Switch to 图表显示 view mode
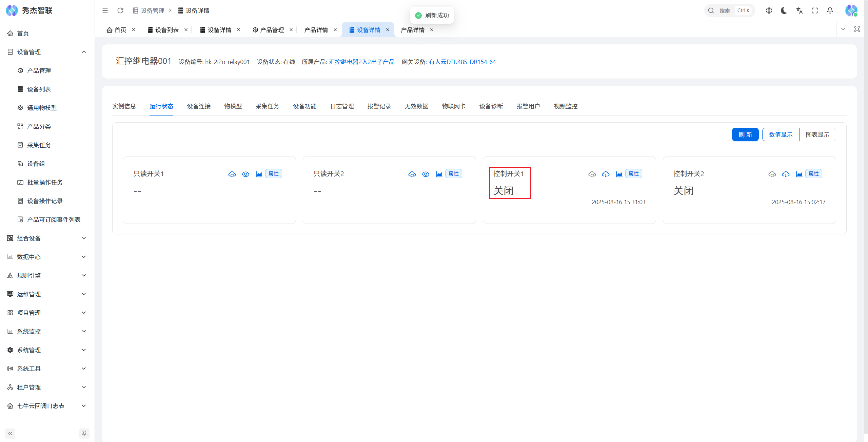The width and height of the screenshot is (868, 442). [x=817, y=134]
